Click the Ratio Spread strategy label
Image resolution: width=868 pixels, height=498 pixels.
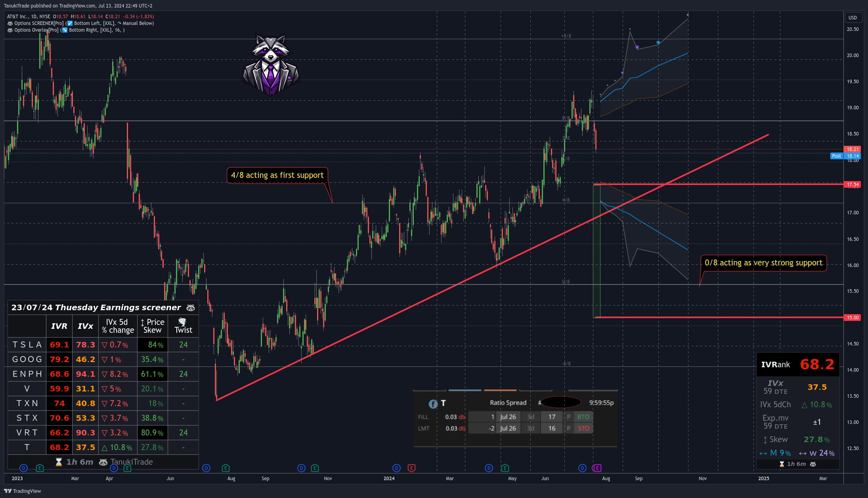(x=508, y=403)
